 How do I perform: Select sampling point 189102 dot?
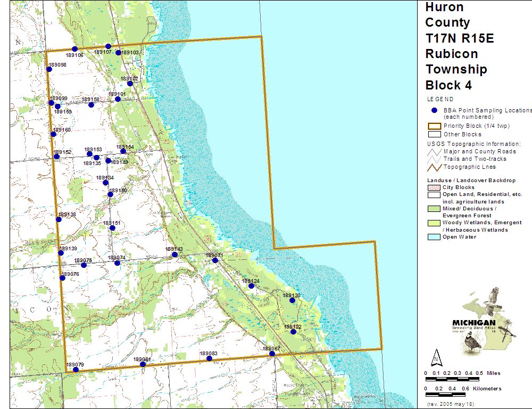tap(130, 84)
